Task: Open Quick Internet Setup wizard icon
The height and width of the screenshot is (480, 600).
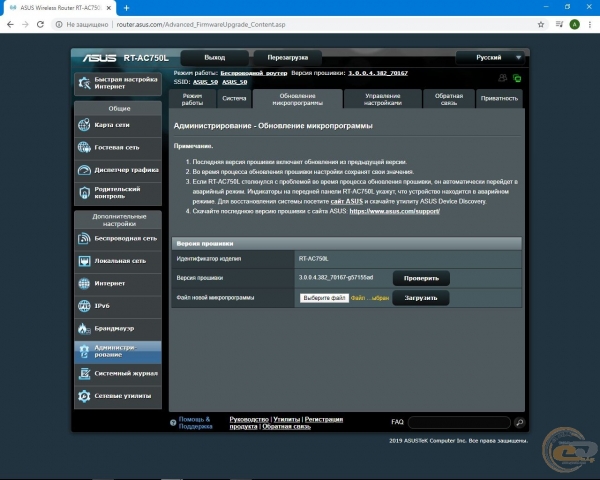Action: click(x=84, y=83)
